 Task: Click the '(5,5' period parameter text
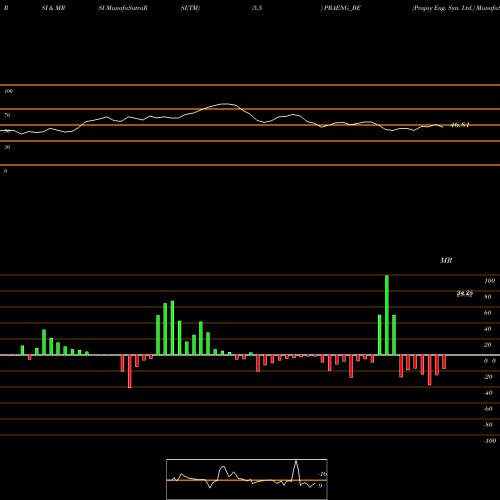pos(257,8)
